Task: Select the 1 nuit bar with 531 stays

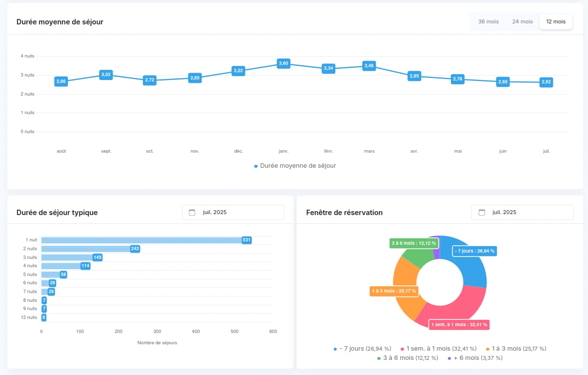Action: tap(142, 240)
